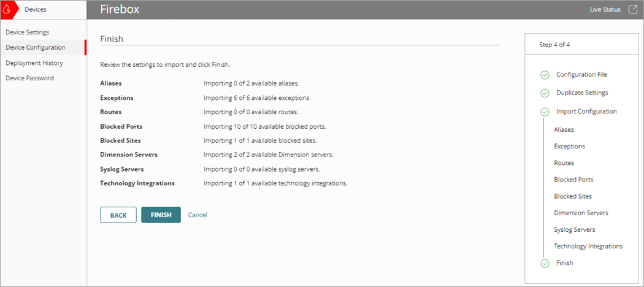Image resolution: width=644 pixels, height=287 pixels.
Task: Click the Live Status link
Action: [605, 9]
